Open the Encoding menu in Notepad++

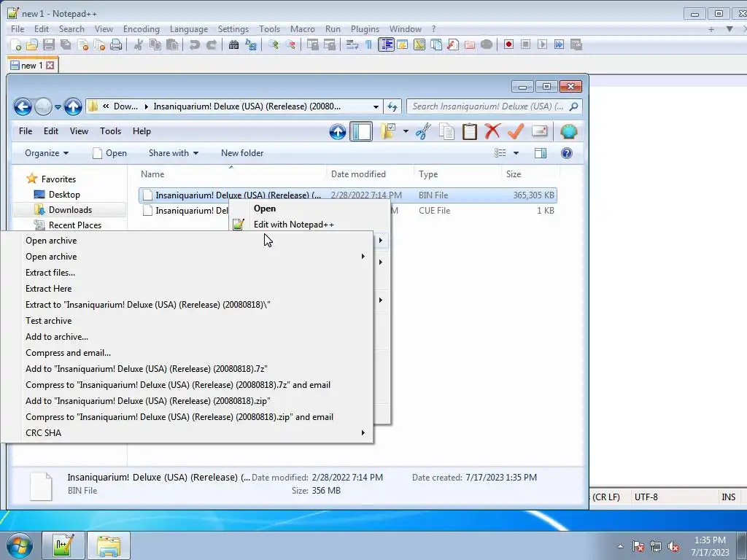pyautogui.click(x=141, y=29)
